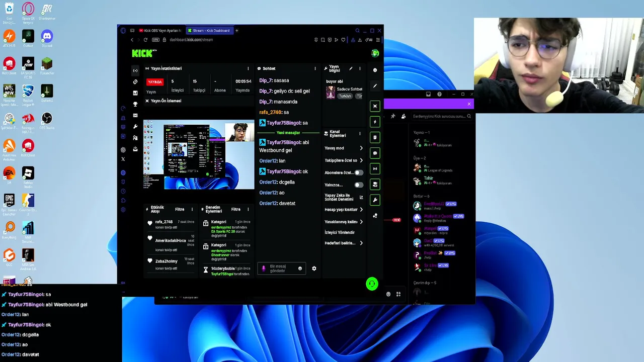Screen dimensions: 644x362
Task: Expand Hesap yaşı kısıtlaması option
Action: (x=344, y=210)
